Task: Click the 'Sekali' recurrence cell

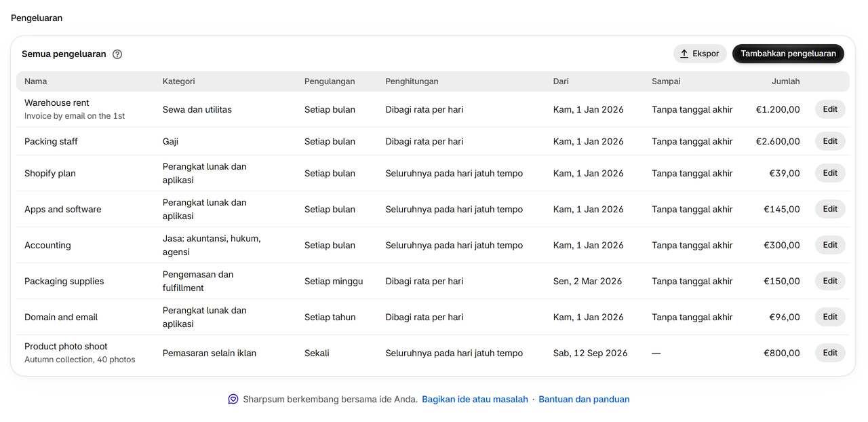Action: (317, 353)
